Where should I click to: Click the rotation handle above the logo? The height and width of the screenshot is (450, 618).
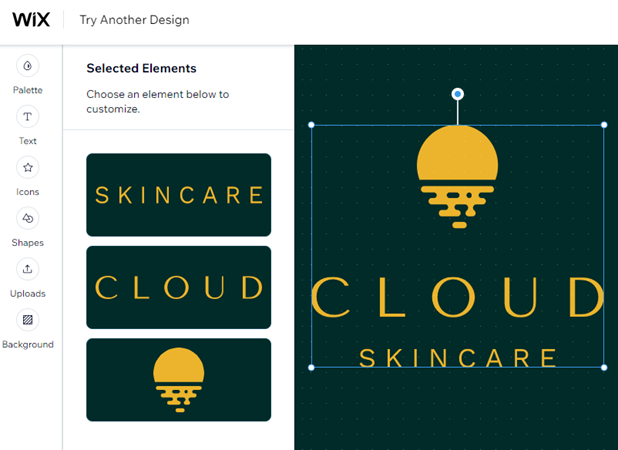click(x=458, y=94)
